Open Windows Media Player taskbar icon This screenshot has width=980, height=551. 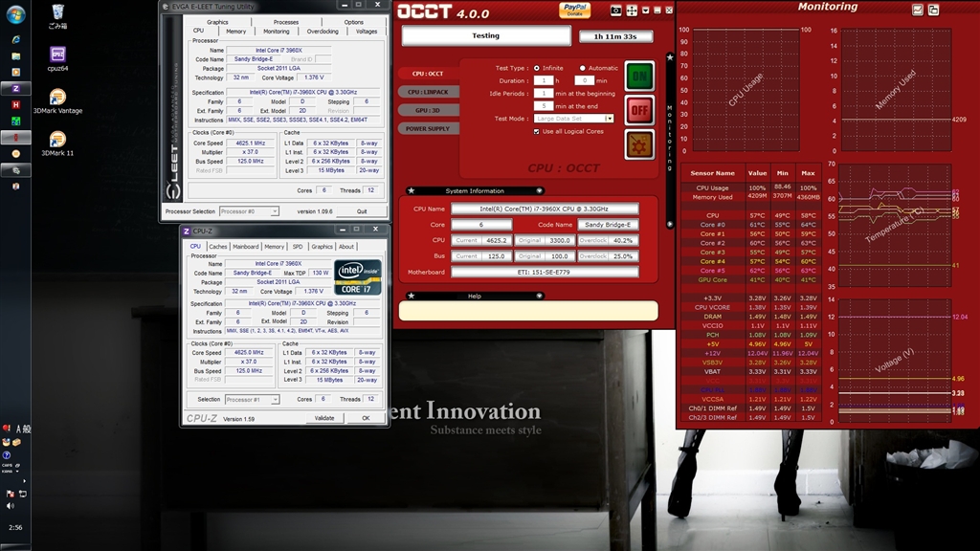15,73
